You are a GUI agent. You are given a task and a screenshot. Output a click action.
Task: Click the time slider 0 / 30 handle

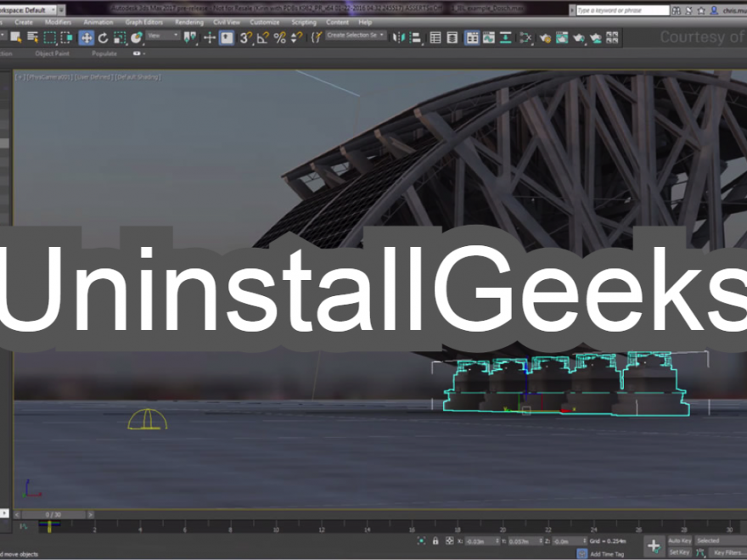point(53,515)
